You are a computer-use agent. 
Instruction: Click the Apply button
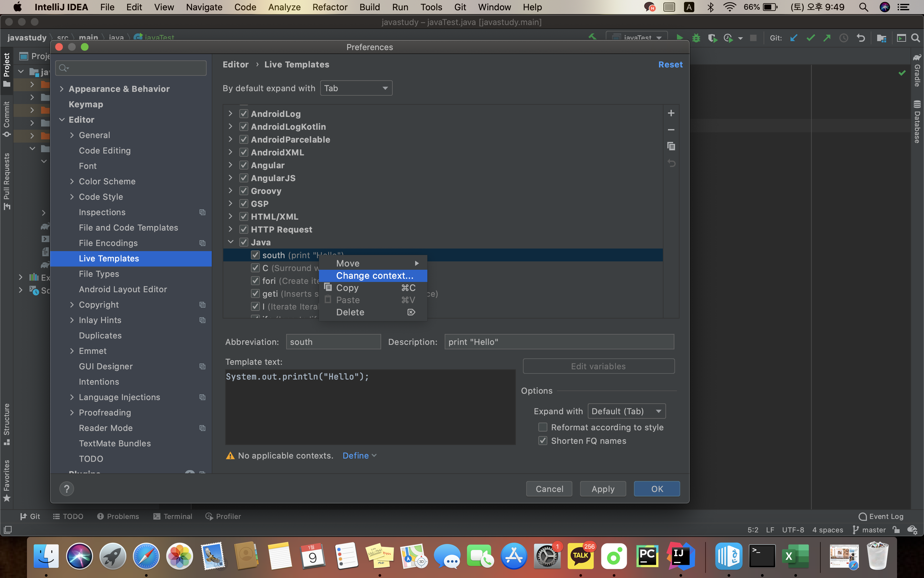point(603,488)
